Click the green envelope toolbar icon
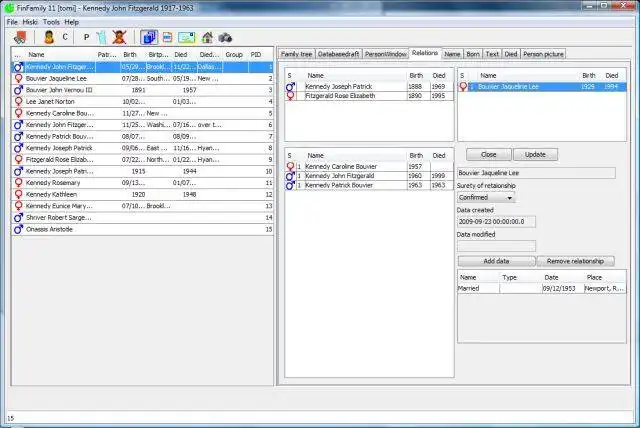Viewport: 640px width, 428px height. click(187, 38)
